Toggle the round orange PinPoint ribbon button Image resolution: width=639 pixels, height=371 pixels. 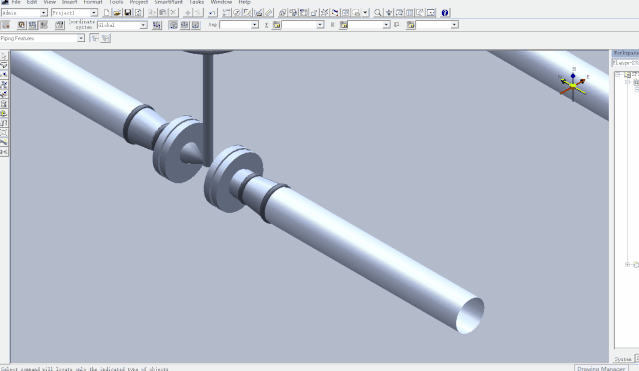pyautogui.click(x=22, y=25)
